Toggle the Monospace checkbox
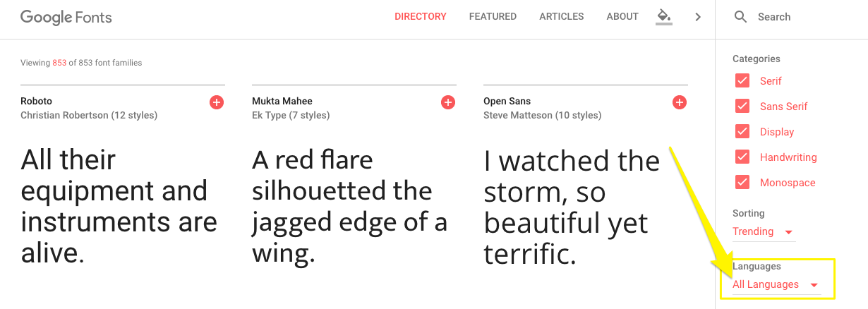The image size is (868, 309). [x=742, y=182]
